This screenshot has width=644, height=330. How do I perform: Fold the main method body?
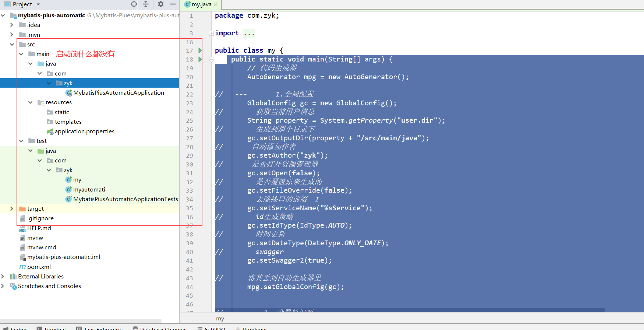(x=211, y=59)
